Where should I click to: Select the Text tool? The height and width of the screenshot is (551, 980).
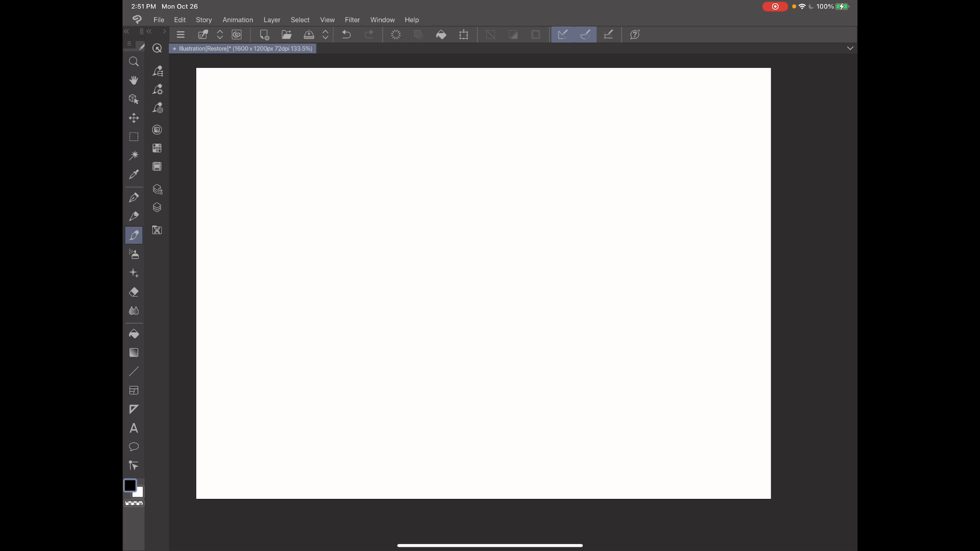tap(134, 428)
